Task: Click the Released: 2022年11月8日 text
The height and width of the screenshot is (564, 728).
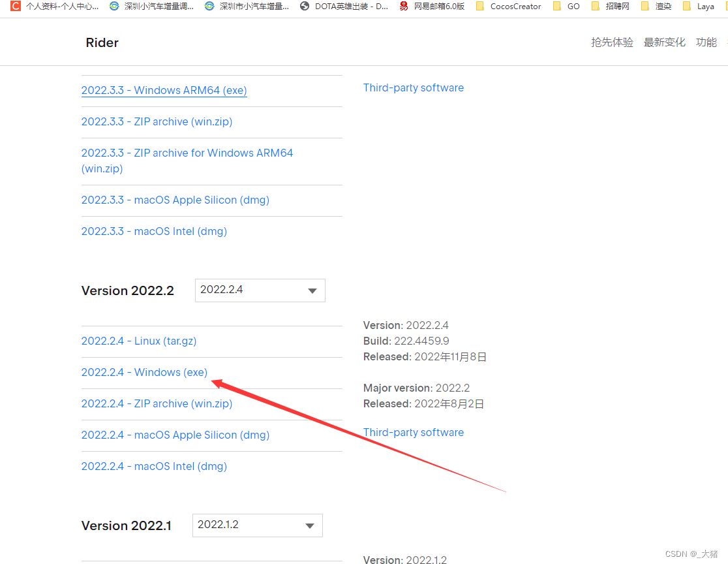Action: pyautogui.click(x=425, y=357)
